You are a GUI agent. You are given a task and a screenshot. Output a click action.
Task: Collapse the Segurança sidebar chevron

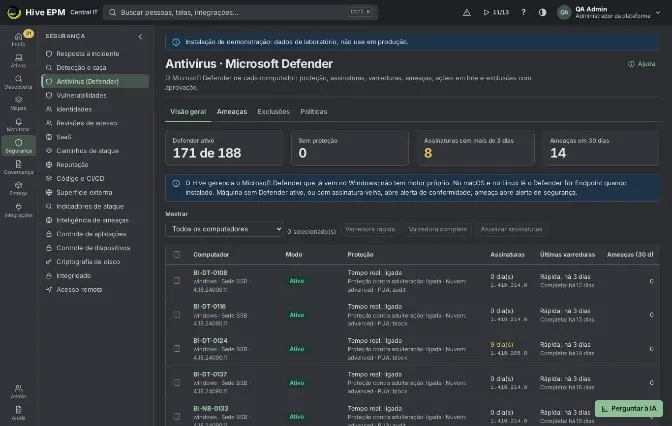(x=140, y=36)
